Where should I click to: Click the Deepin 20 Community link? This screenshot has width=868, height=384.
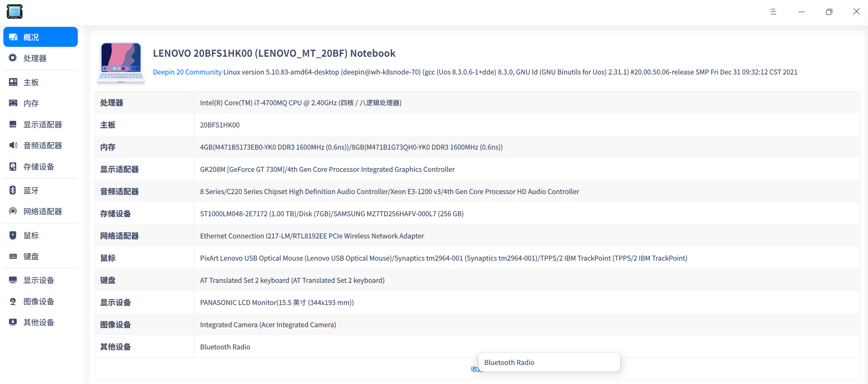click(187, 72)
